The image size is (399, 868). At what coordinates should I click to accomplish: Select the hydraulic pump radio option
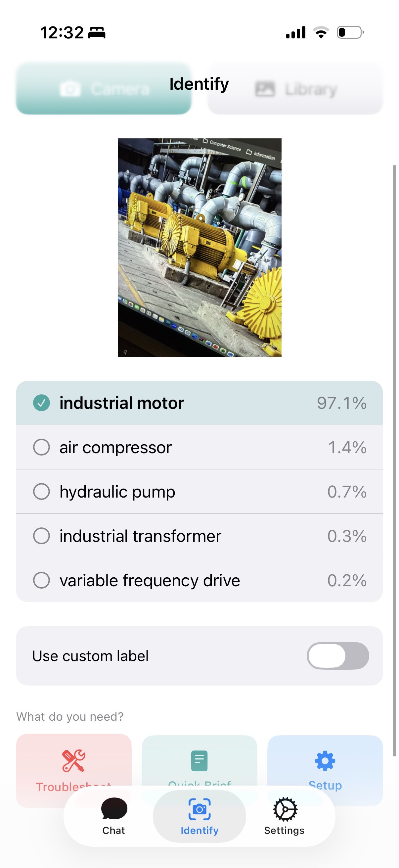[x=41, y=491]
